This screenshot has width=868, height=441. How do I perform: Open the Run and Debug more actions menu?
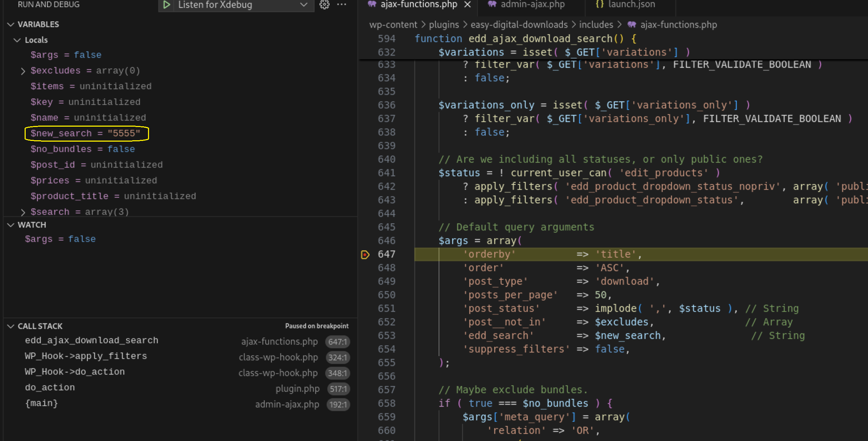342,5
